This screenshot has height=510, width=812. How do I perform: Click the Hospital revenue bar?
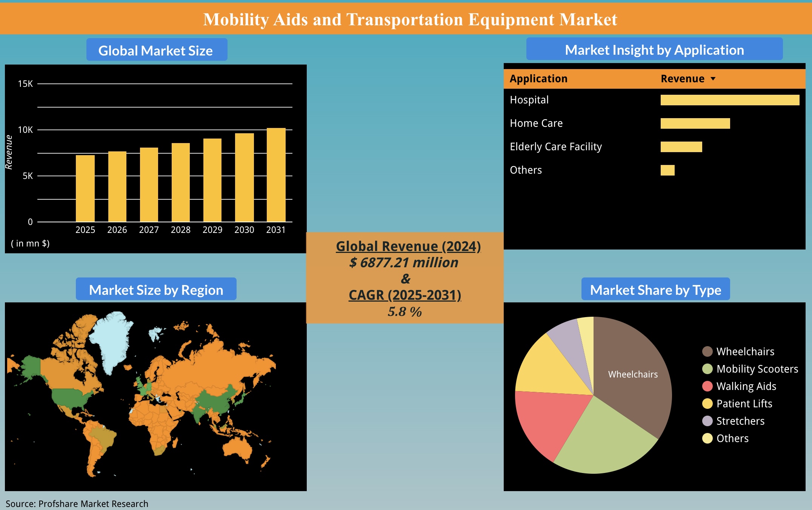pos(730,100)
